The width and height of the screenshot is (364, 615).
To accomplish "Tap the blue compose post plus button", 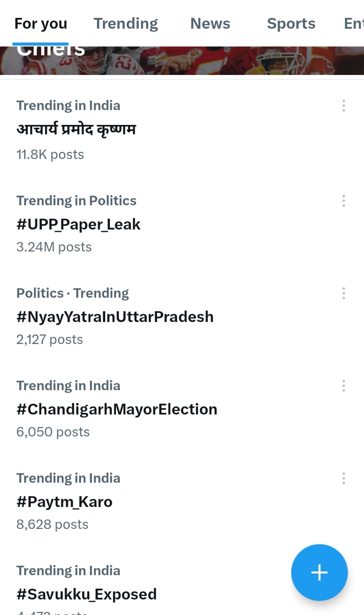I will coord(319,572).
